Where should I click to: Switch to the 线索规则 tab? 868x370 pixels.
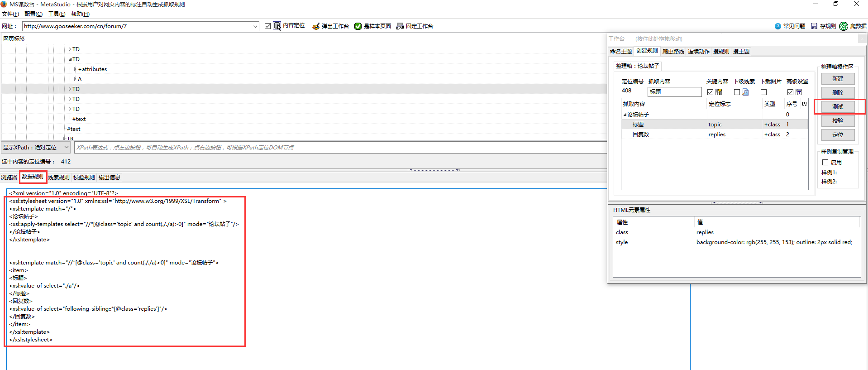pyautogui.click(x=59, y=177)
